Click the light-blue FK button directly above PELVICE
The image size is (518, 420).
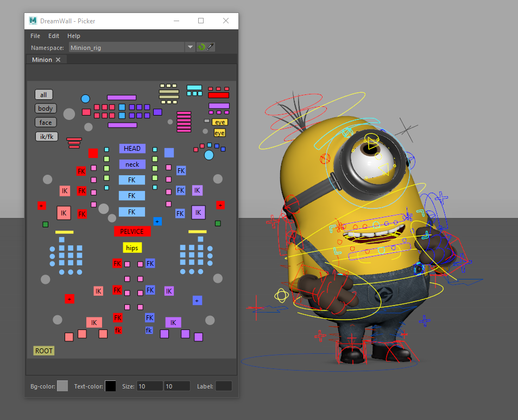(x=132, y=212)
